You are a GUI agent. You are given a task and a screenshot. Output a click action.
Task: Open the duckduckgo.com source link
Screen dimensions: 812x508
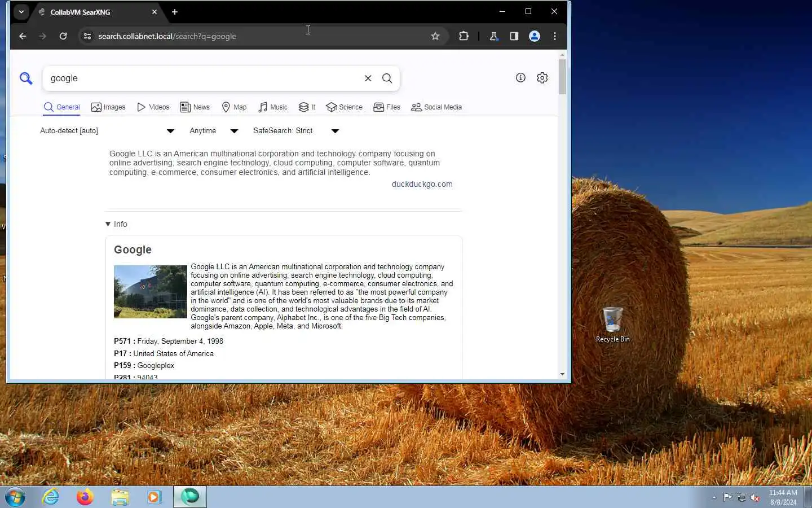click(422, 184)
